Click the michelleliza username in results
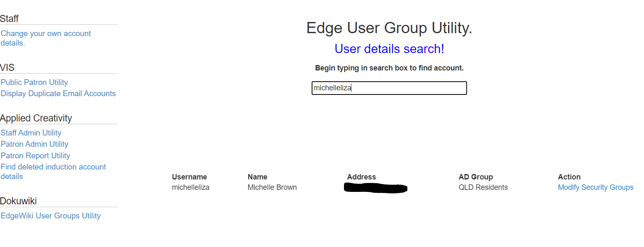This screenshot has width=644, height=247. [x=191, y=187]
